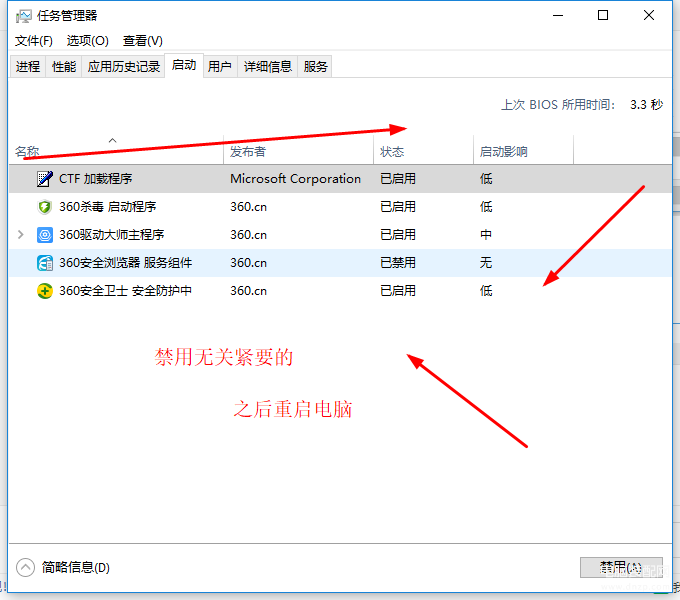Sort by the 发布者 column header
This screenshot has height=600, width=680.
(x=298, y=151)
